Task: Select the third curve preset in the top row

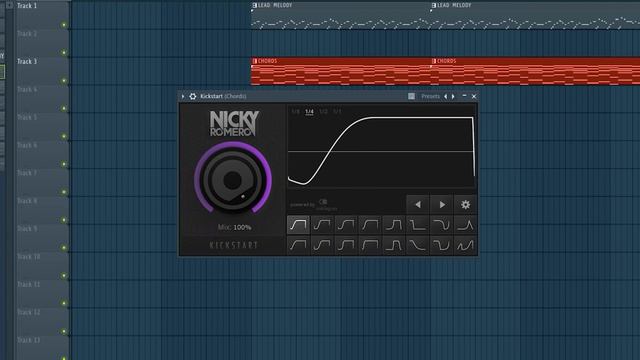Action: tap(346, 225)
